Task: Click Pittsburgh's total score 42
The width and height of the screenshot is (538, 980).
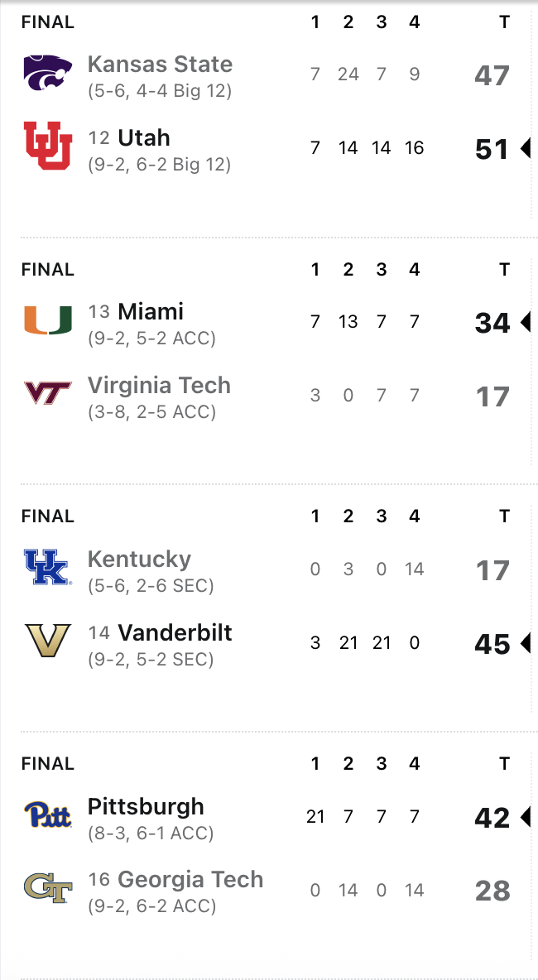Action: click(x=492, y=818)
